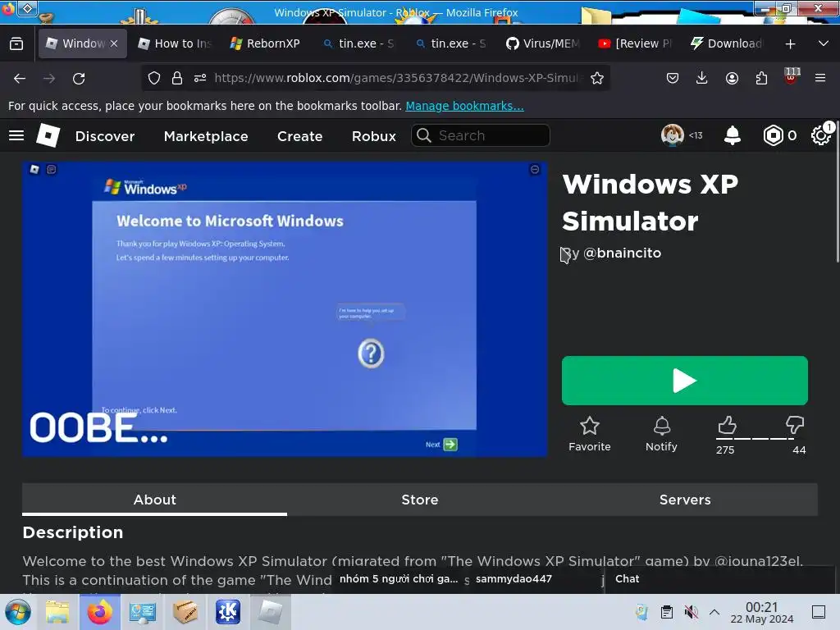Start the game with green Play button
This screenshot has width=840, height=630.
[685, 381]
